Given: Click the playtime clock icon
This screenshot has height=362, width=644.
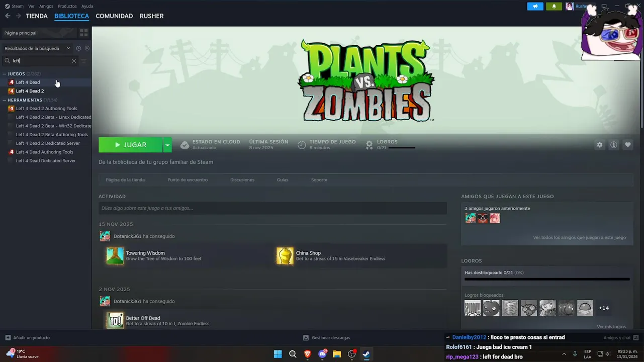Looking at the screenshot, I should point(302,145).
